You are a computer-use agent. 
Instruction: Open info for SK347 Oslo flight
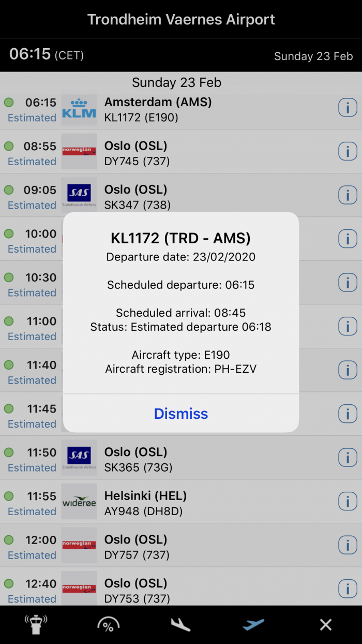click(x=348, y=196)
